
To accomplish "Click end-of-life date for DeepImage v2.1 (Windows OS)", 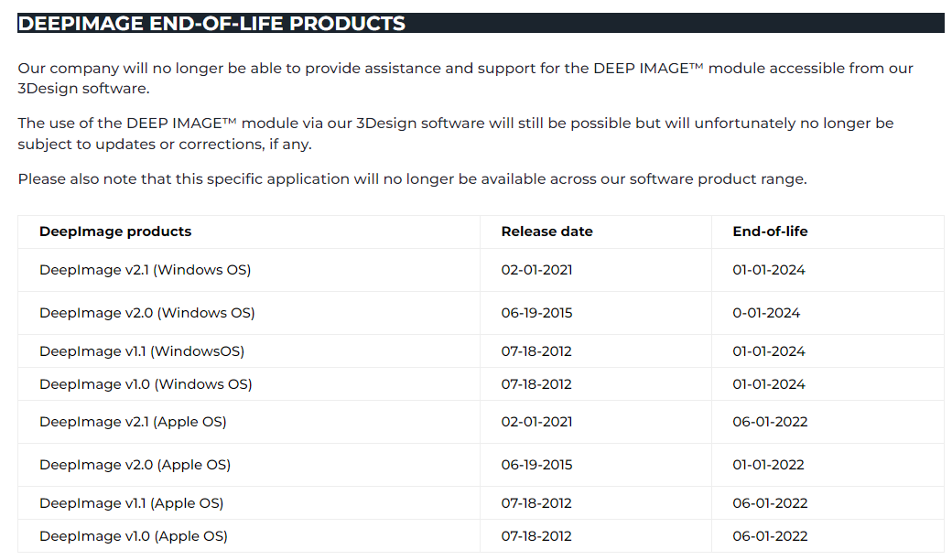I will (x=769, y=270).
